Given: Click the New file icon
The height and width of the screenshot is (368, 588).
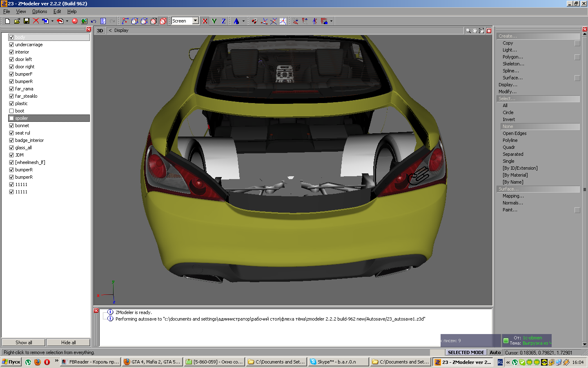Looking at the screenshot, I should (7, 21).
